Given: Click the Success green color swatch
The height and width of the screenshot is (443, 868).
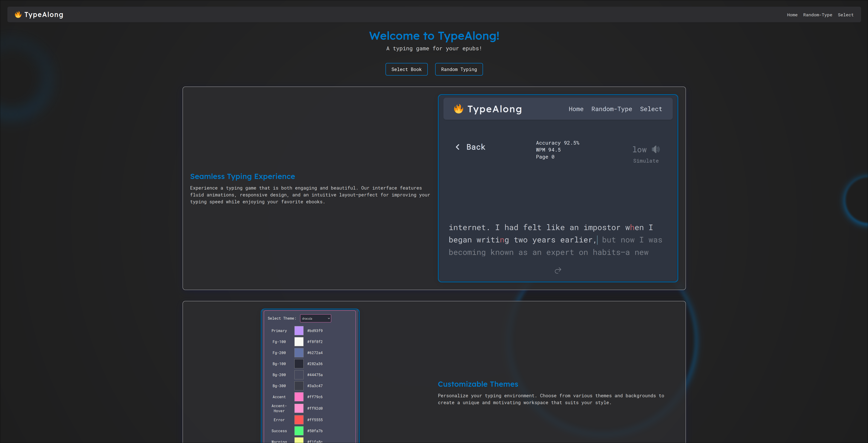Looking at the screenshot, I should click(x=299, y=431).
